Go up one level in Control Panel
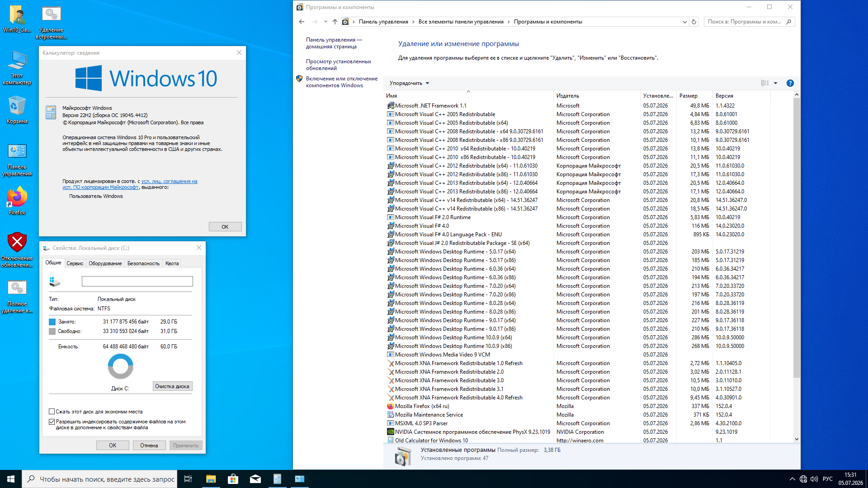Screen dimensions: 868x488 (x=335, y=22)
